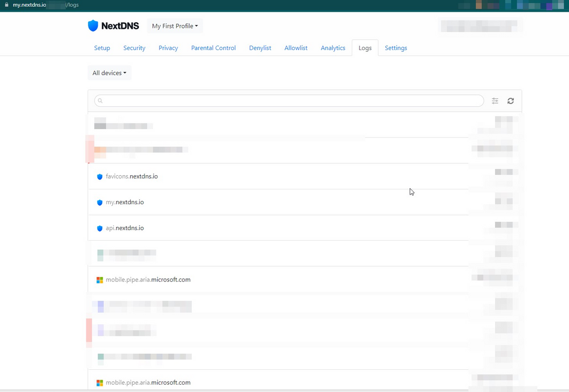Image resolution: width=569 pixels, height=392 pixels.
Task: Switch to the Allowlist tab
Action: tap(296, 48)
